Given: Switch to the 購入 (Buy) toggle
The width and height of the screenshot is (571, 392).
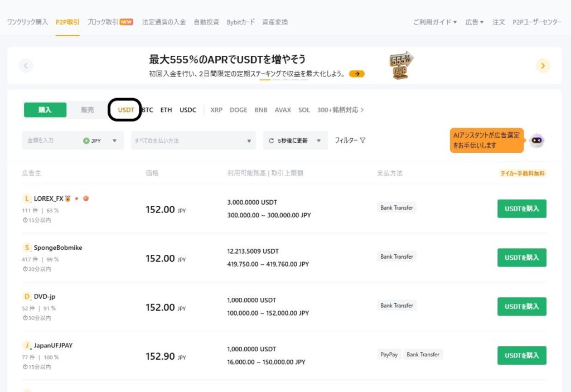Looking at the screenshot, I should tap(45, 110).
